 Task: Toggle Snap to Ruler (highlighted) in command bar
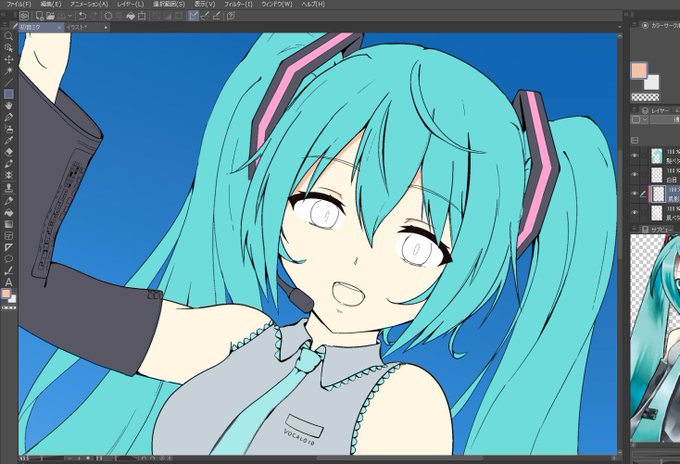[194, 16]
